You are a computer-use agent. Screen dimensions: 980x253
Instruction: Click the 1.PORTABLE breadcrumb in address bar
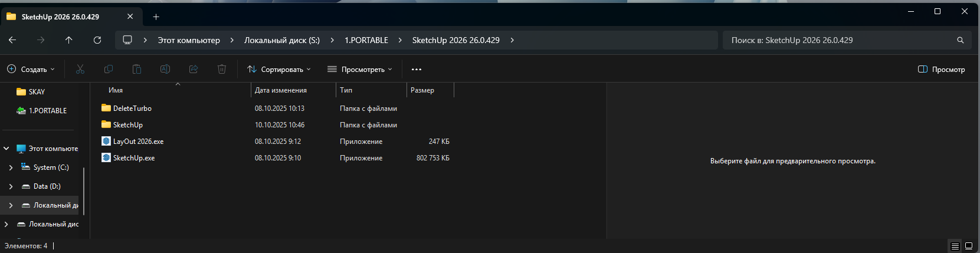pyautogui.click(x=366, y=40)
